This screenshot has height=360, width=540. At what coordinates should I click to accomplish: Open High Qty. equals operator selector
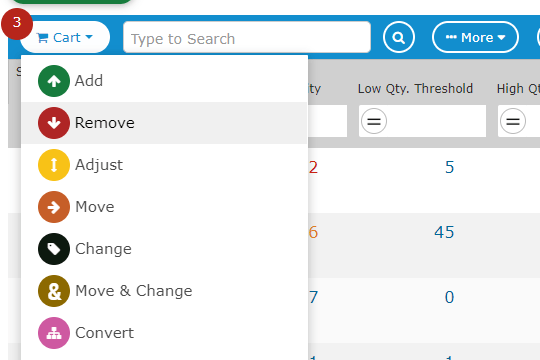(512, 121)
